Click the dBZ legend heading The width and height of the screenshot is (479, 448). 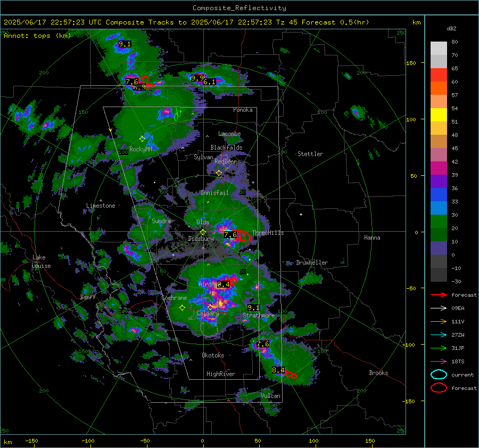click(x=451, y=28)
